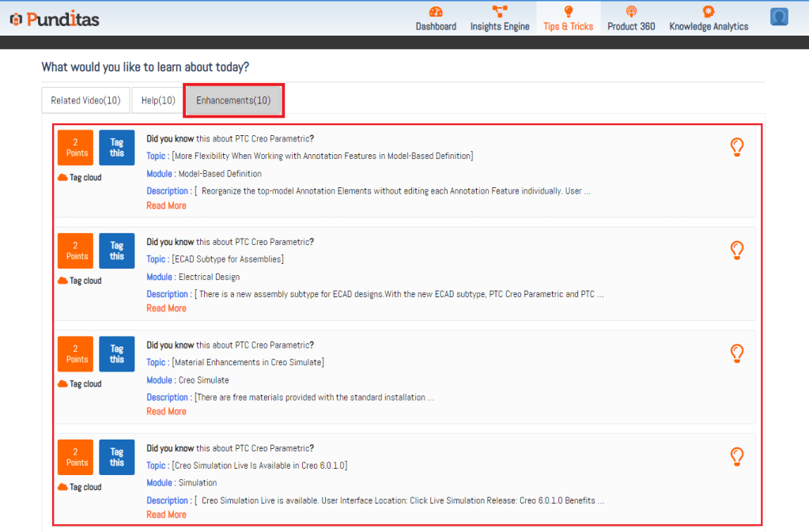Click the Product 360 icon
This screenshot has height=532, width=809.
(x=631, y=12)
